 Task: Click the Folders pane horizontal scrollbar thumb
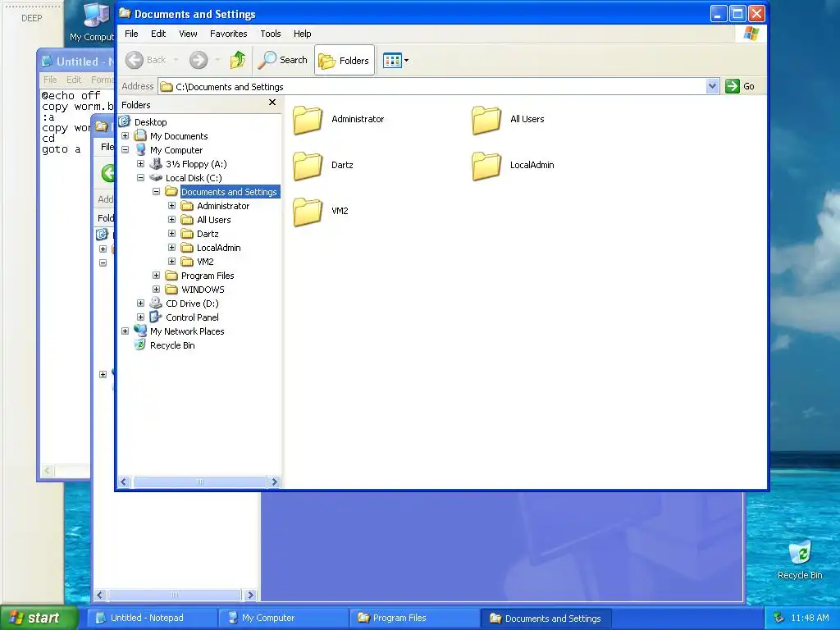[x=200, y=482]
